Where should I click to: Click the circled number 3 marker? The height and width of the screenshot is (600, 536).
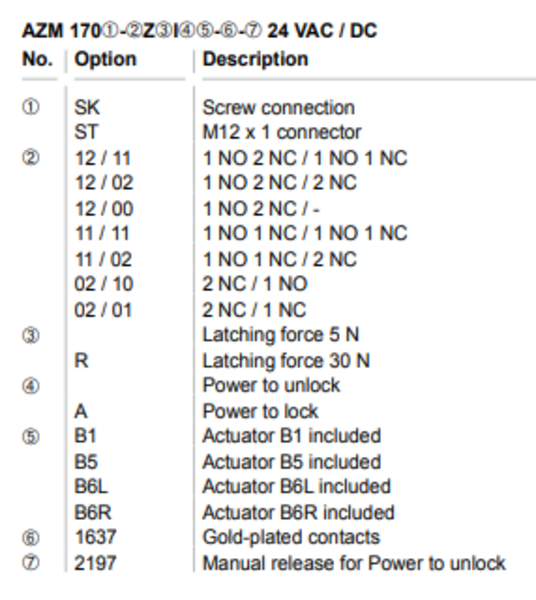(x=31, y=335)
